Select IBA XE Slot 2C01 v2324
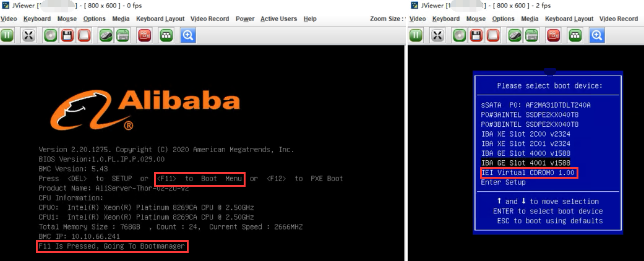Viewport: 644px width, 261px height. pyautogui.click(x=525, y=143)
